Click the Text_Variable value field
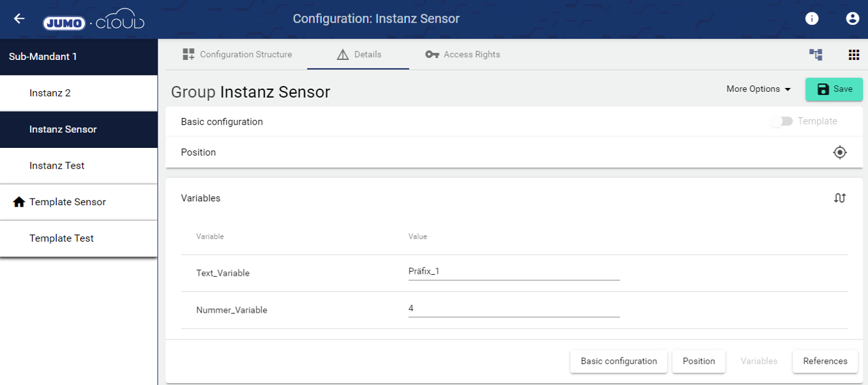 [514, 272]
